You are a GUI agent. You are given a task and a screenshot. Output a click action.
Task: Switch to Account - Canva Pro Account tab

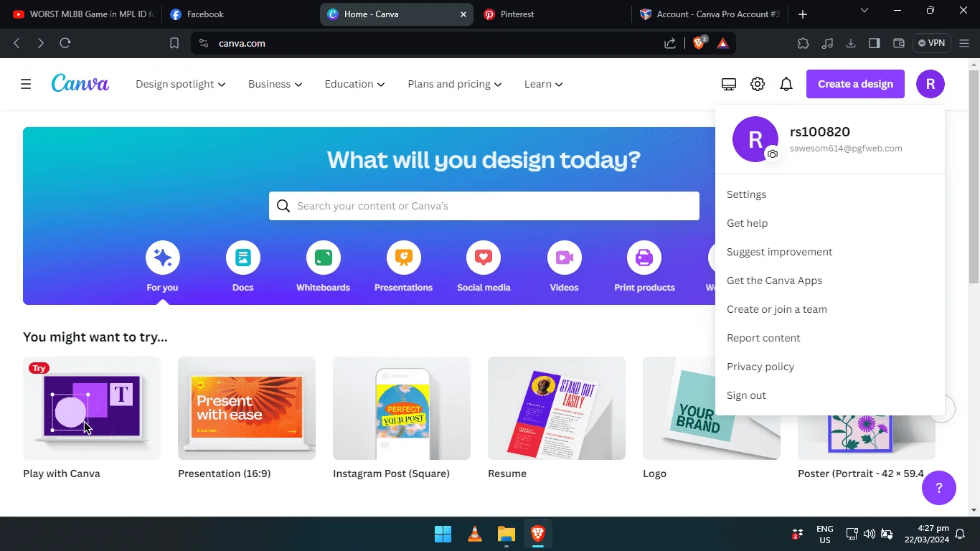tap(710, 14)
